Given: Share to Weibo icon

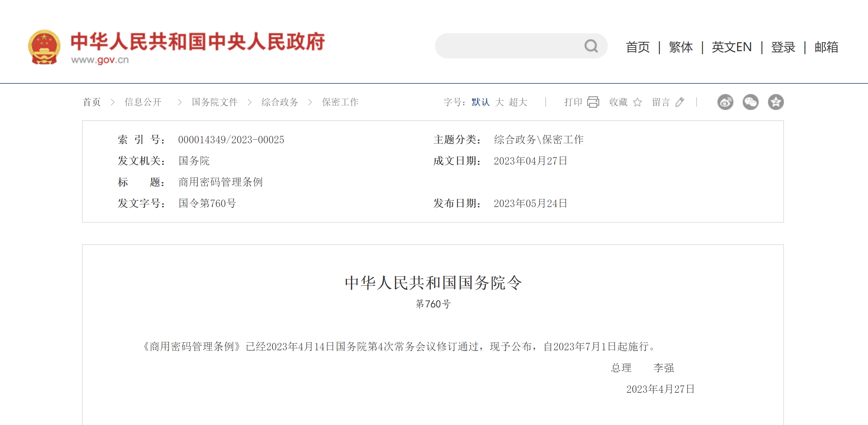Looking at the screenshot, I should pos(725,102).
